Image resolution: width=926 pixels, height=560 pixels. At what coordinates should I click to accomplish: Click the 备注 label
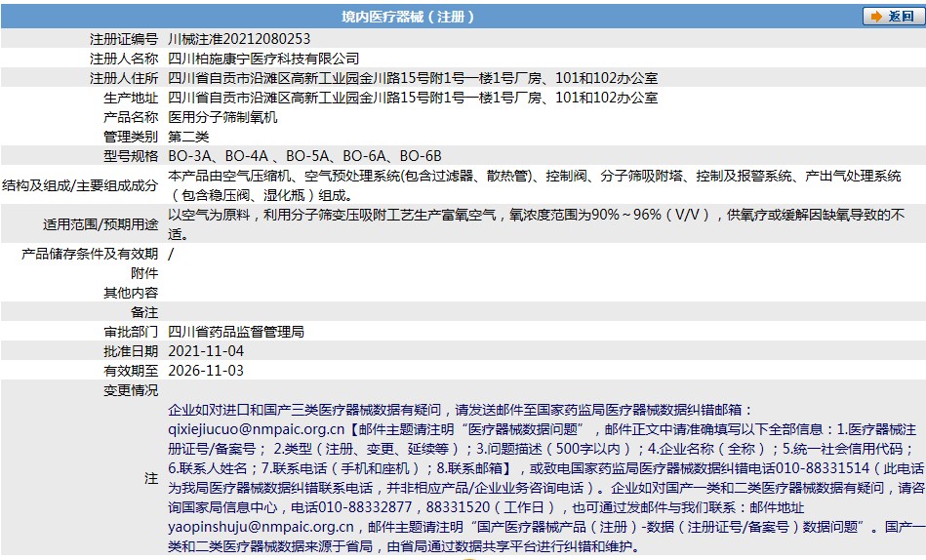(144, 312)
